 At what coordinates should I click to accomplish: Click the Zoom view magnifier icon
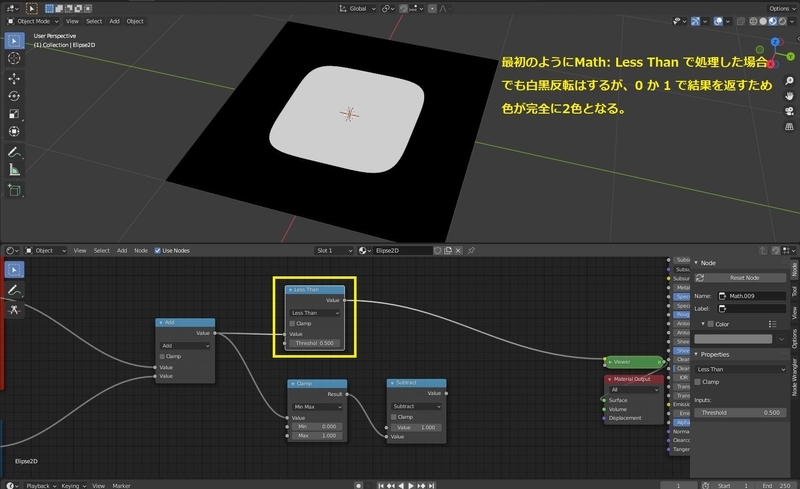tap(789, 81)
